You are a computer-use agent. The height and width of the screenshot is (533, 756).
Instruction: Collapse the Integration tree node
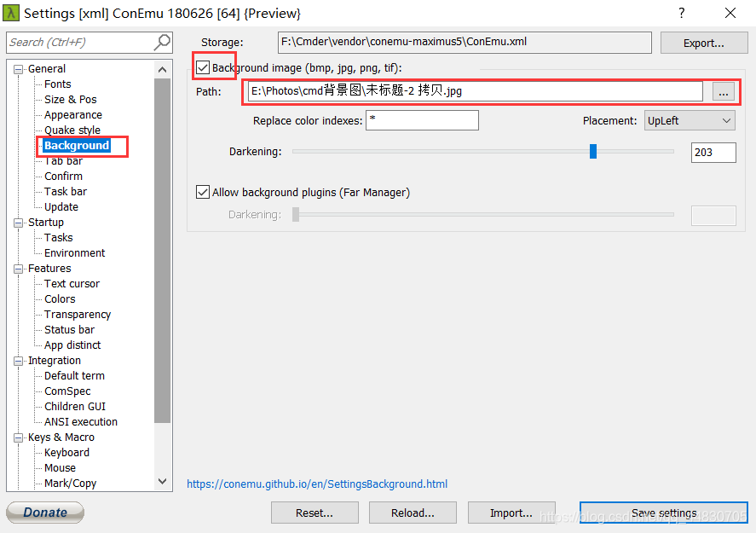[x=18, y=361]
